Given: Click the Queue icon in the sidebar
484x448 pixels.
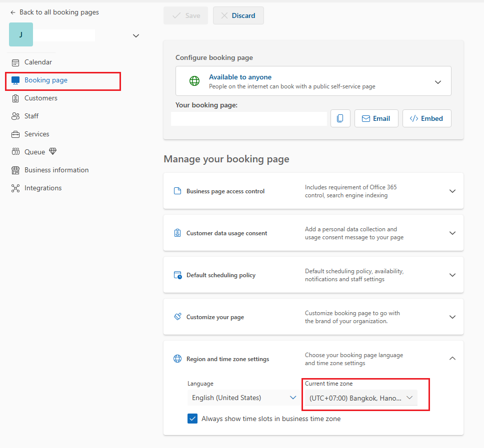Looking at the screenshot, I should (15, 152).
